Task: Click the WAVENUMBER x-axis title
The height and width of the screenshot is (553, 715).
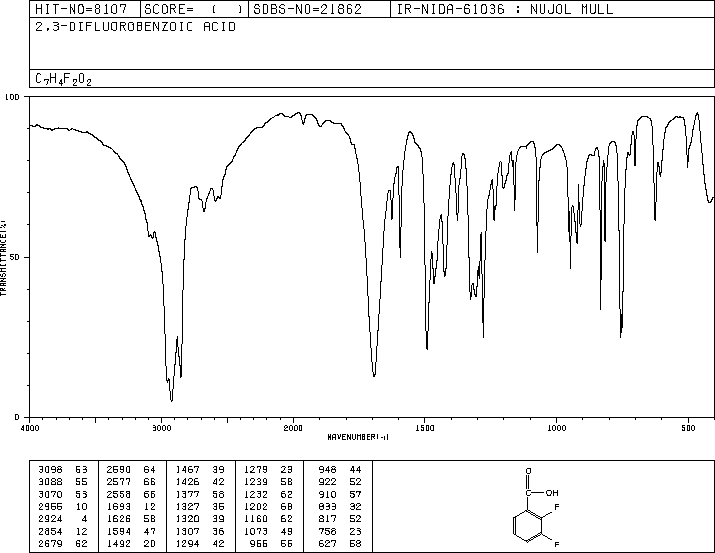Action: pos(358,437)
